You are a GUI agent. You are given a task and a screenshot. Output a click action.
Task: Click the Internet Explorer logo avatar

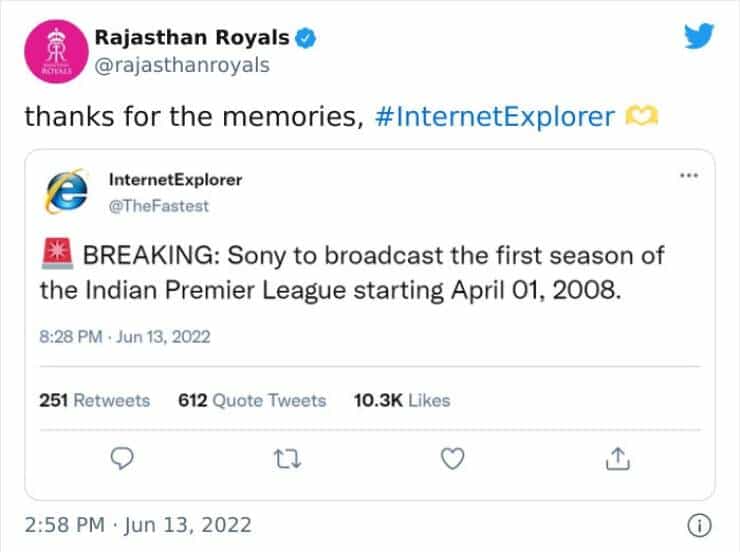[68, 192]
